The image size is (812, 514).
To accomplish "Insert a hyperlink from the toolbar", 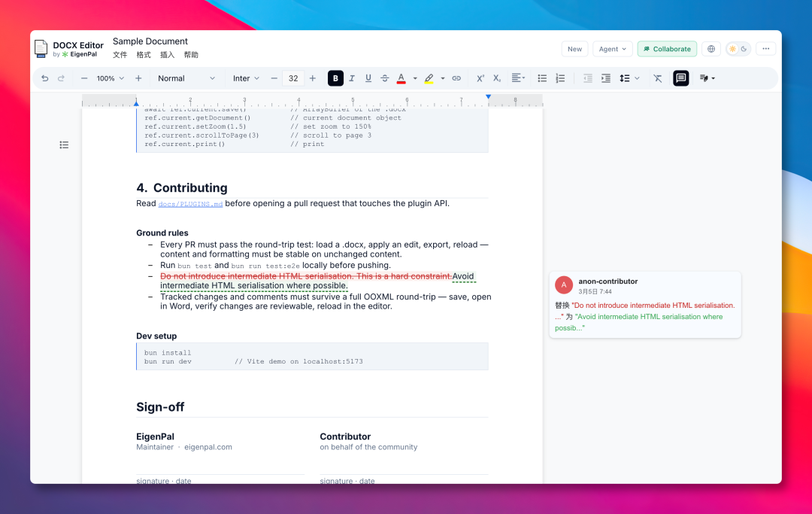I will point(456,78).
